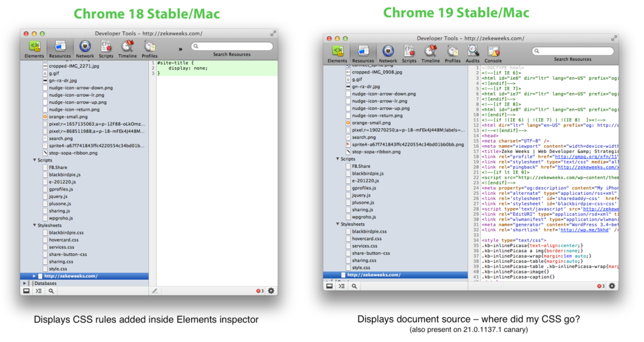Click search magnifier in Chrome 18 status bar
This screenshot has width=644, height=342.
coord(52,291)
